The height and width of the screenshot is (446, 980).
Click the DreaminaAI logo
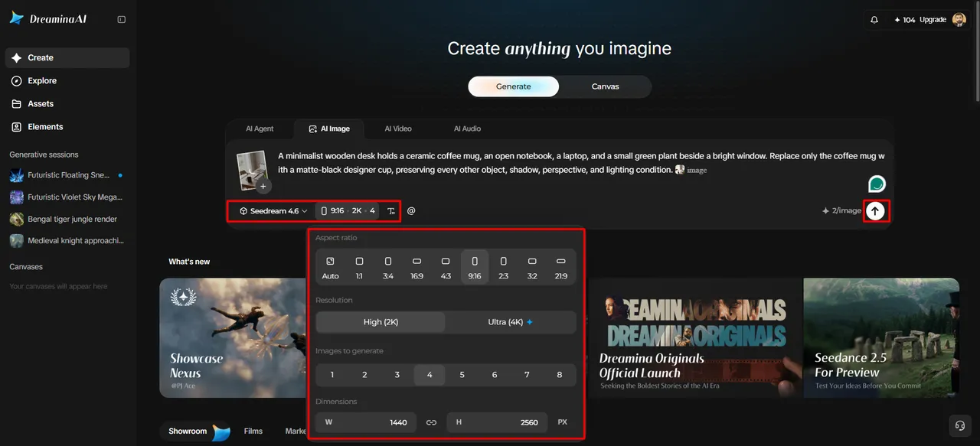pos(48,18)
